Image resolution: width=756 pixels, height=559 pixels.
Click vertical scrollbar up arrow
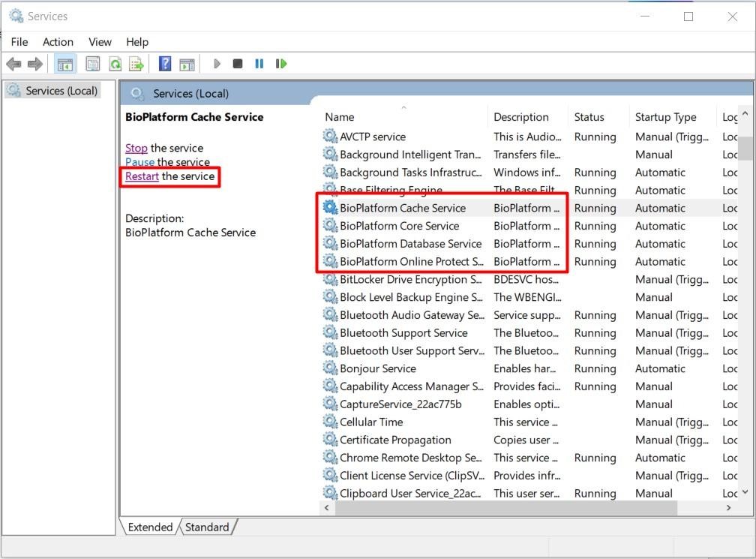click(x=745, y=114)
